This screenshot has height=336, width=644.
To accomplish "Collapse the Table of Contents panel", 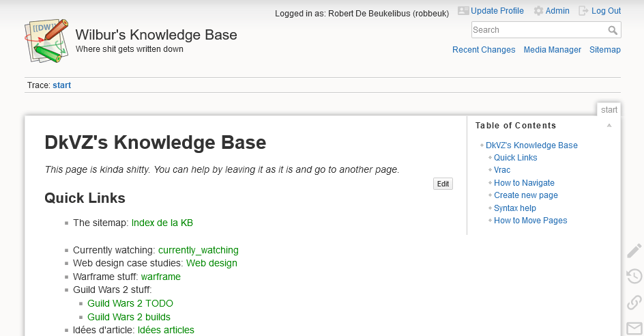I will click(x=609, y=126).
